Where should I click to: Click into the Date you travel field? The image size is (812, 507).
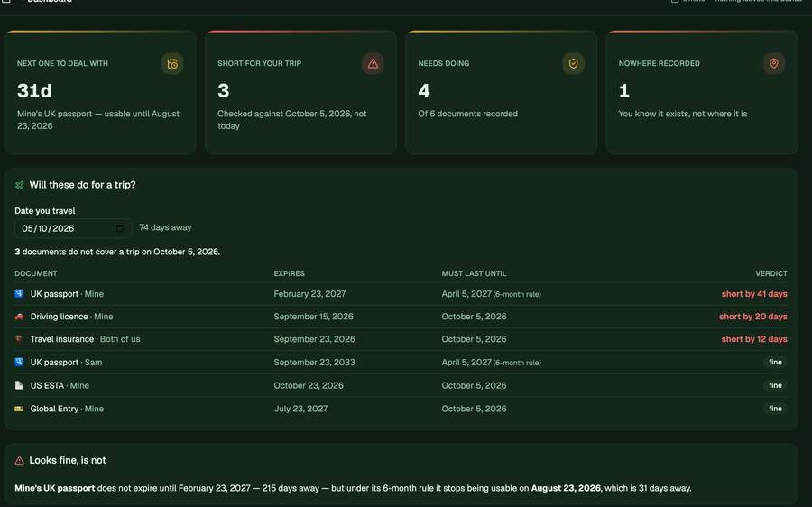[x=73, y=228]
